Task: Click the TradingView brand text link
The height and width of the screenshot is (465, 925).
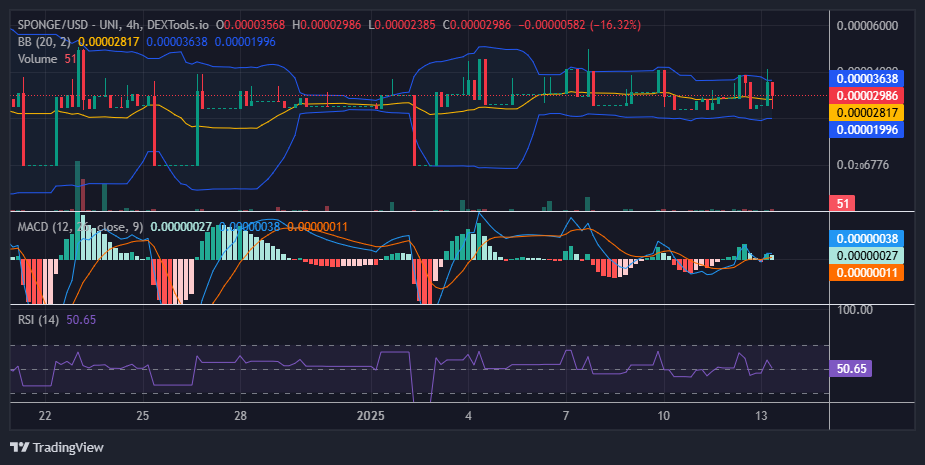Action: click(68, 447)
